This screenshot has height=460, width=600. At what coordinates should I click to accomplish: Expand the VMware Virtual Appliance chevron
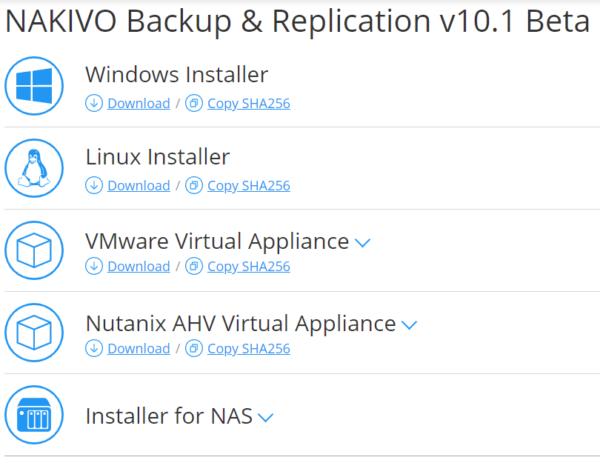pyautogui.click(x=363, y=243)
